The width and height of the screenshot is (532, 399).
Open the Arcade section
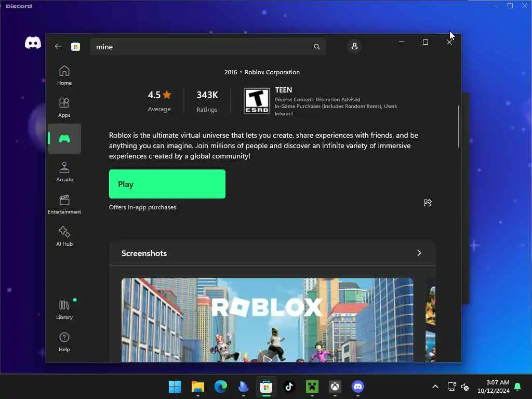(x=64, y=172)
